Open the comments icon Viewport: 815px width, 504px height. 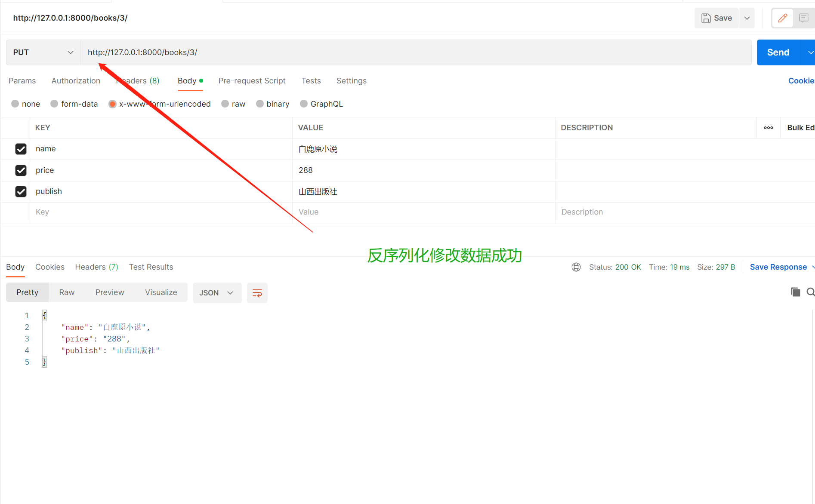(x=803, y=18)
